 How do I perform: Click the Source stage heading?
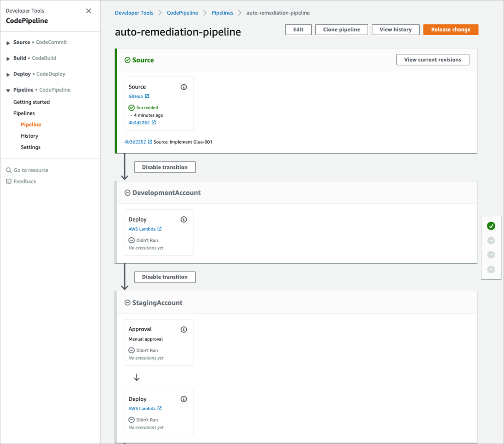click(143, 60)
